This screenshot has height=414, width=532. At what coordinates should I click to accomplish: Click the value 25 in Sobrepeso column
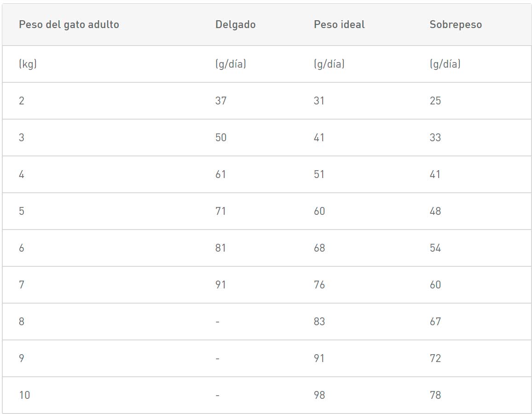click(435, 101)
